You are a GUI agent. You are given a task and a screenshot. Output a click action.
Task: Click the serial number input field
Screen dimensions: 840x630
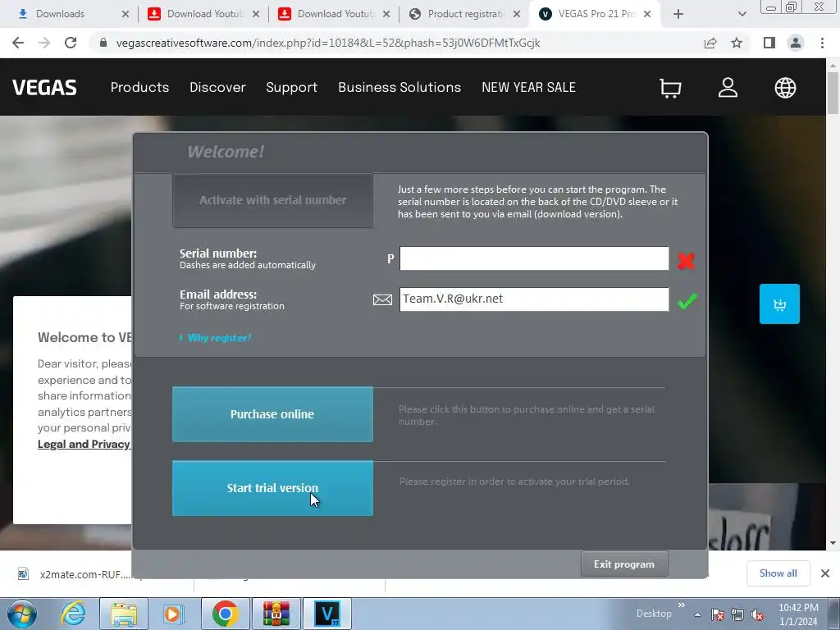[x=534, y=258]
